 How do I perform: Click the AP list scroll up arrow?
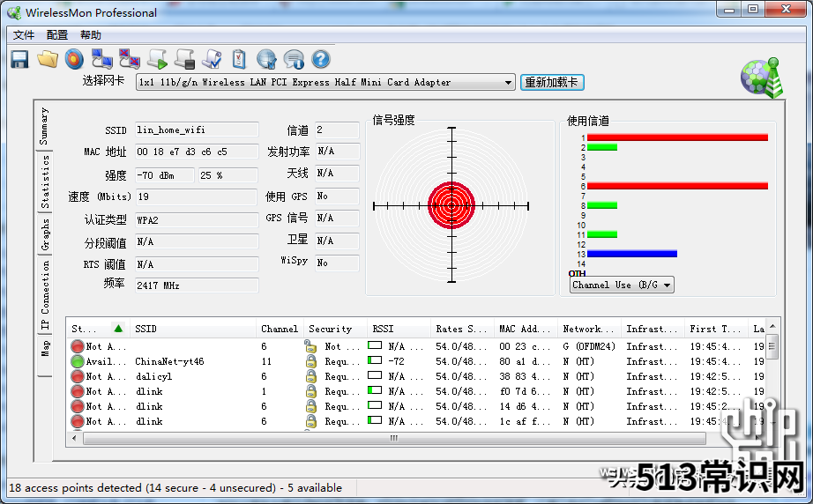coord(772,326)
